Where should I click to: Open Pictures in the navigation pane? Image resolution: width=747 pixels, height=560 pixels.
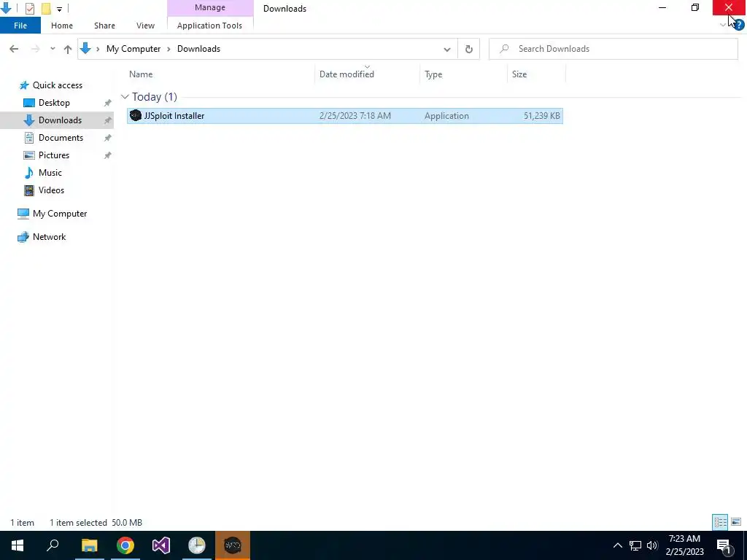[53, 155]
